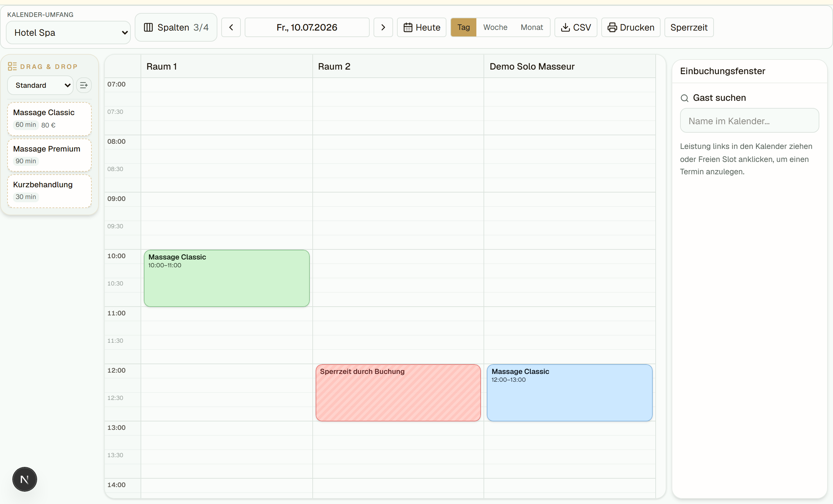The width and height of the screenshot is (833, 504).
Task: Switch to the Tag view
Action: (x=463, y=27)
